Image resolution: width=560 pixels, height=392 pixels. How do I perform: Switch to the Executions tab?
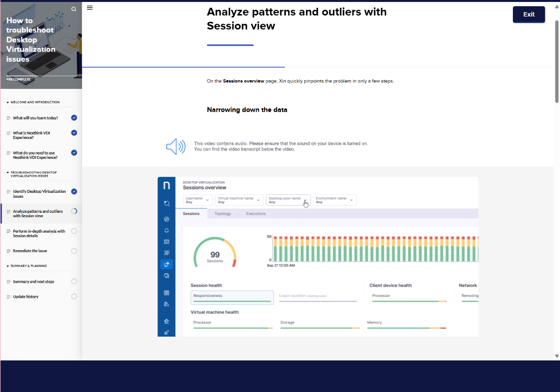256,214
